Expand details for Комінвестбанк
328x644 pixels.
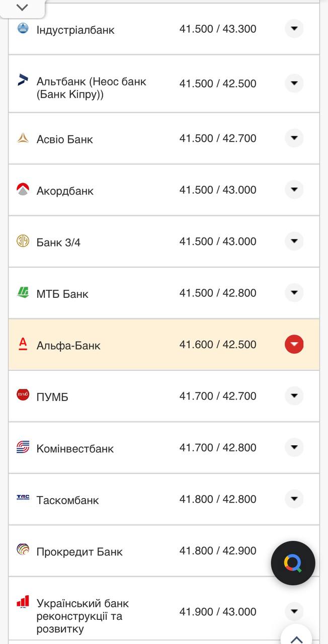point(294,447)
